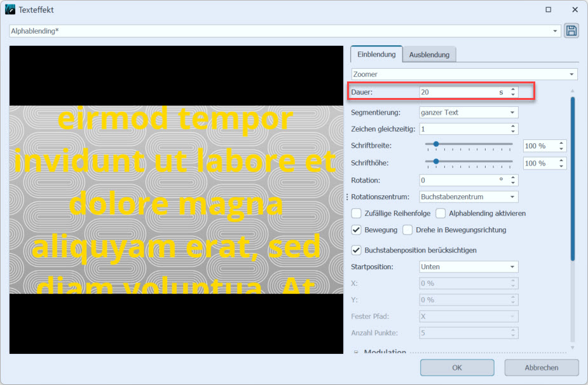Decrease Schrifthöhe percentage with down arrow
The width and height of the screenshot is (588, 385).
click(x=561, y=166)
